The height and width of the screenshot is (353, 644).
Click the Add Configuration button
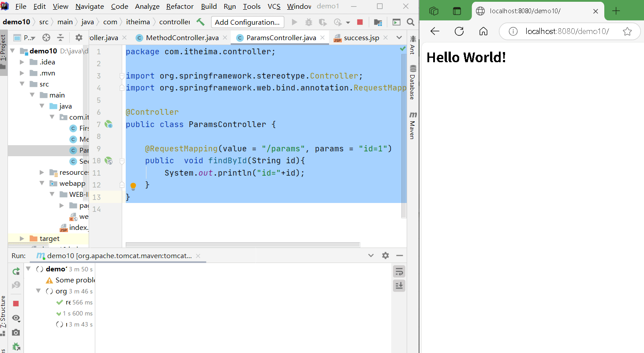[247, 22]
